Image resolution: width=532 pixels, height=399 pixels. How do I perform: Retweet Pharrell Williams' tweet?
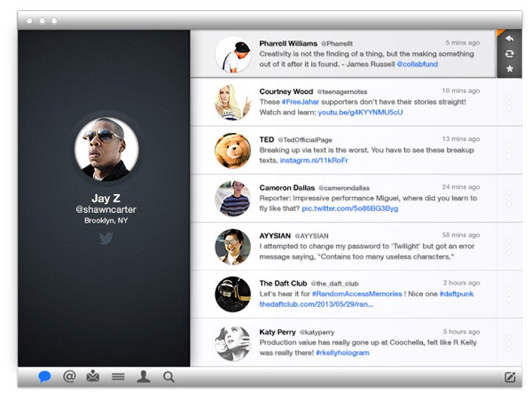(509, 54)
